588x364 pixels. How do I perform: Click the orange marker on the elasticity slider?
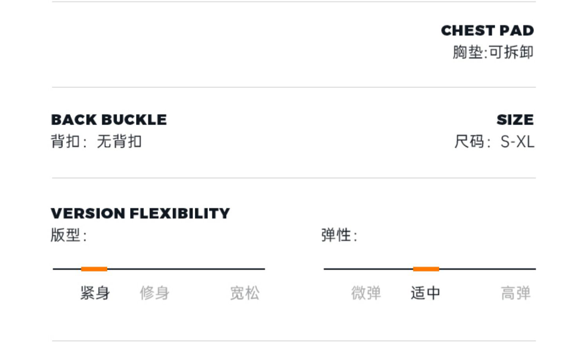click(426, 269)
